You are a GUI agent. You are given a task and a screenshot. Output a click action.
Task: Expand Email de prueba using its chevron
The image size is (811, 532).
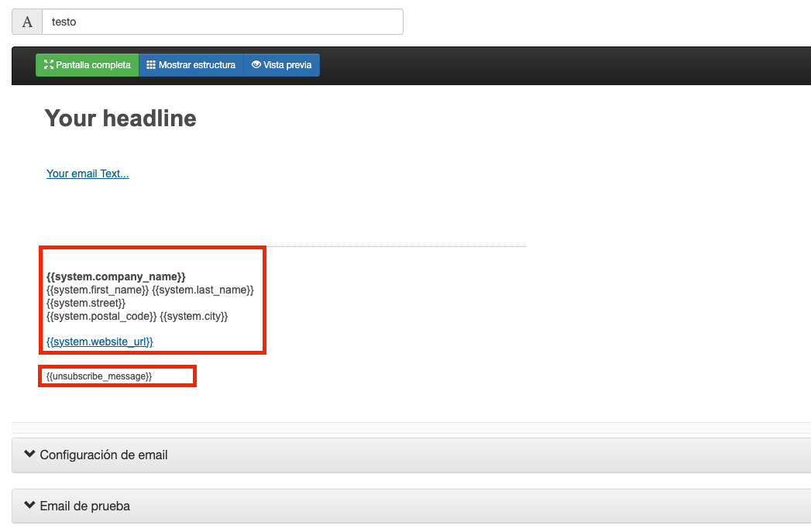click(x=30, y=506)
